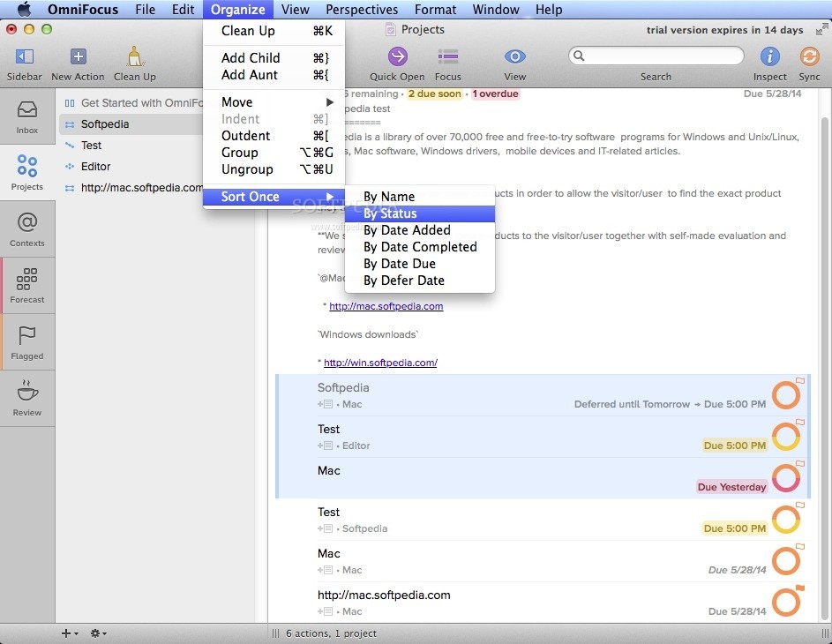Select the Softpedia project in the sidebar
Viewport: 832px width, 644px height.
coord(131,124)
